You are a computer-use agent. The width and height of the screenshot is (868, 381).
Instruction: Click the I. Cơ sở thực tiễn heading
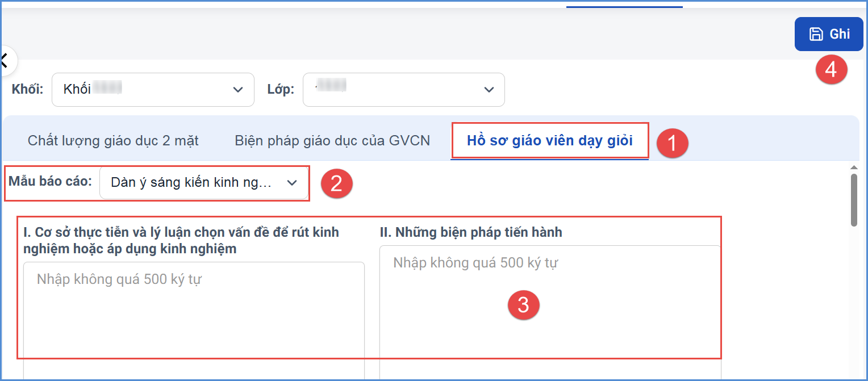[181, 240]
